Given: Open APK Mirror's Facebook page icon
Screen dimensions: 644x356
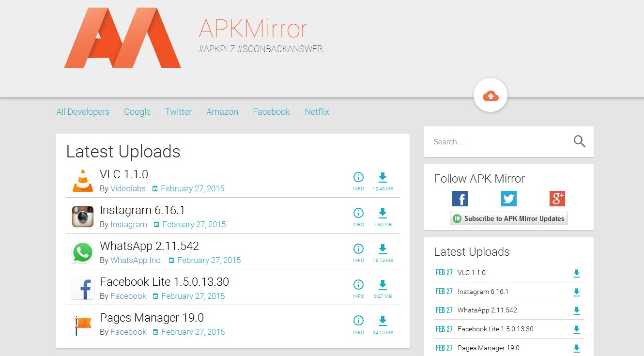Looking at the screenshot, I should coord(460,199).
